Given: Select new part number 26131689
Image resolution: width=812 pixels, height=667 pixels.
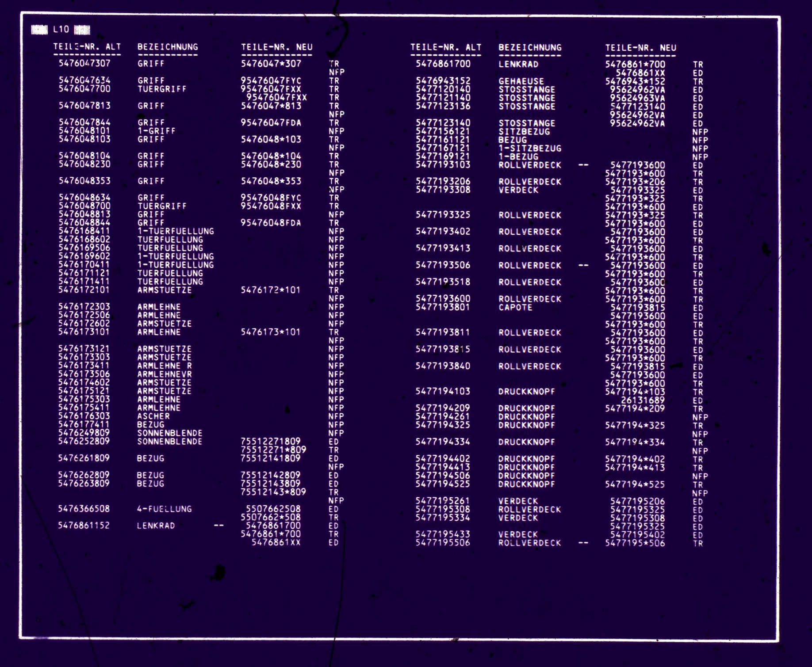Looking at the screenshot, I should (643, 400).
